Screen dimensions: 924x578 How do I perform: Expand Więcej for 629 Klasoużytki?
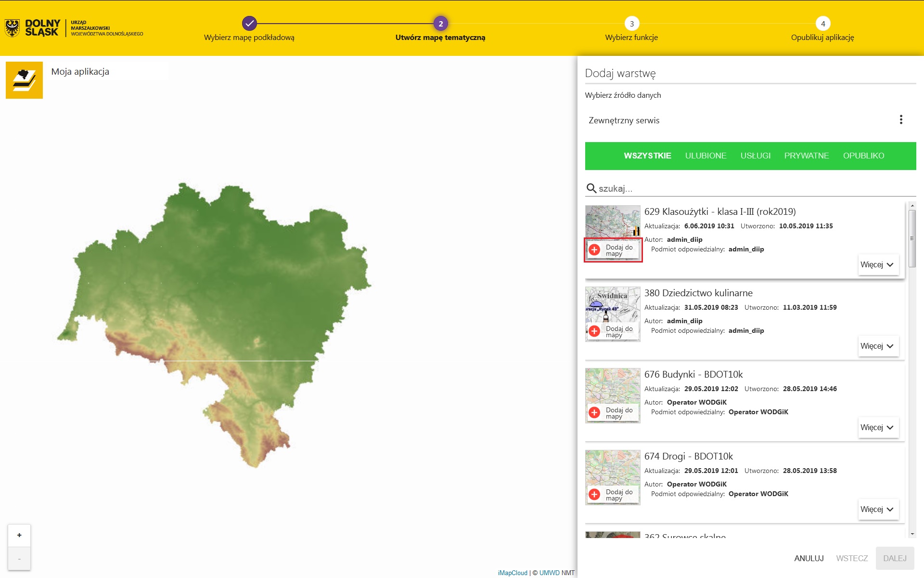tap(878, 264)
